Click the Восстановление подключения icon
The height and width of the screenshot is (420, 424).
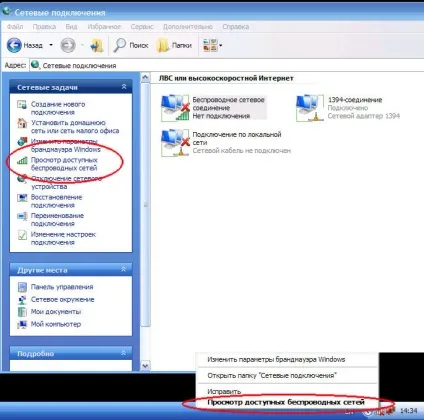(22, 198)
